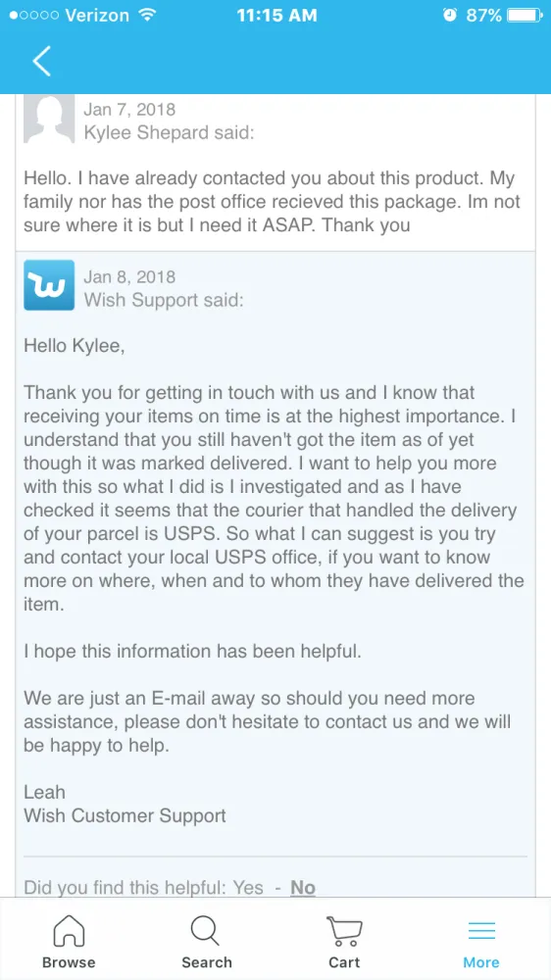
Task: Open the Search magnifier icon
Action: [x=205, y=931]
